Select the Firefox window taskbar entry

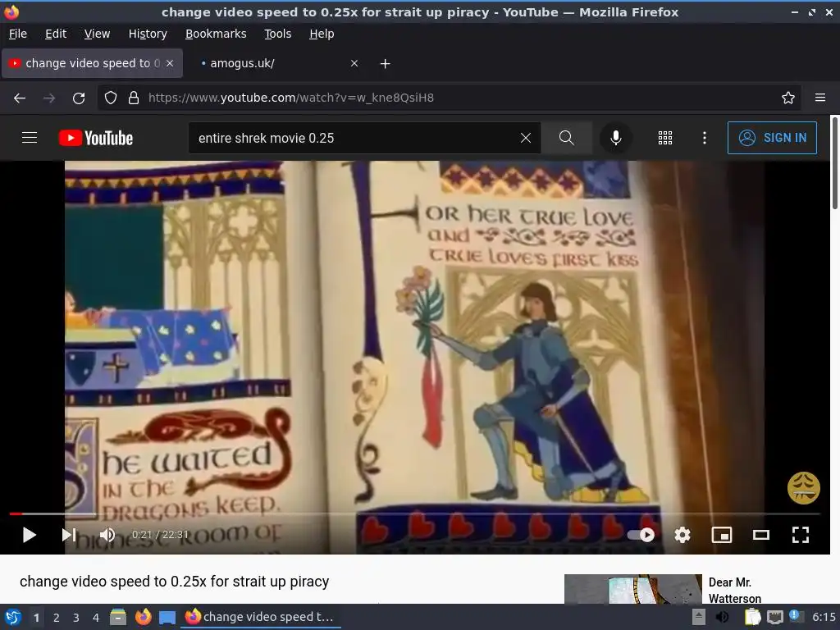(x=260, y=617)
